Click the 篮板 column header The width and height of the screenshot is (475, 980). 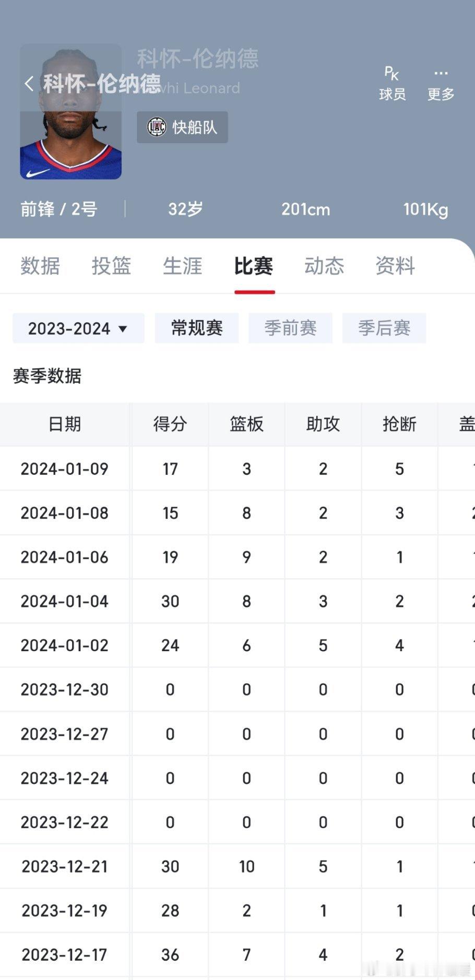point(246,424)
